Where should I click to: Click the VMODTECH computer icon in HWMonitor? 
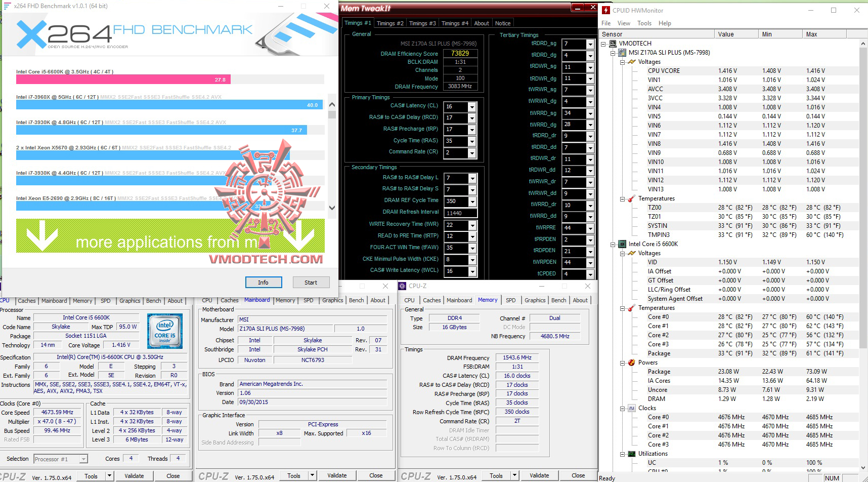(x=613, y=44)
